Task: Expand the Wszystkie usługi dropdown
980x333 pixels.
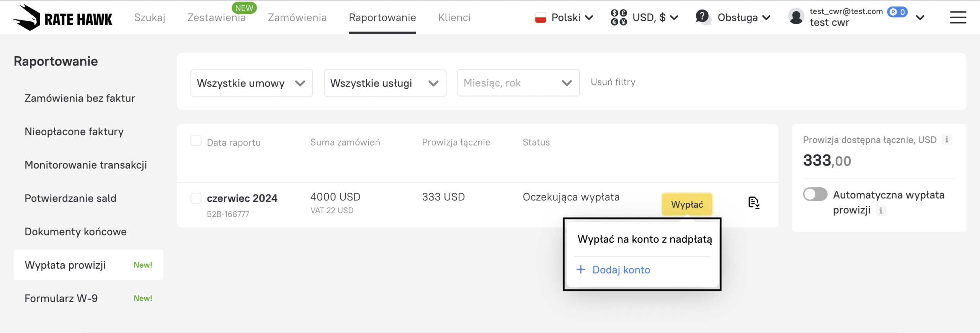Action: [x=385, y=83]
